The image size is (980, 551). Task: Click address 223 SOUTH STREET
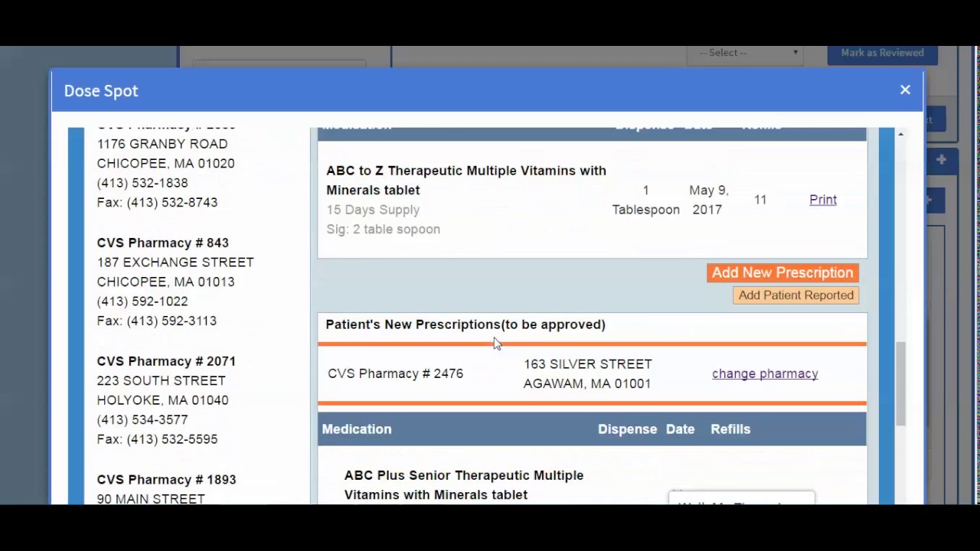(161, 381)
